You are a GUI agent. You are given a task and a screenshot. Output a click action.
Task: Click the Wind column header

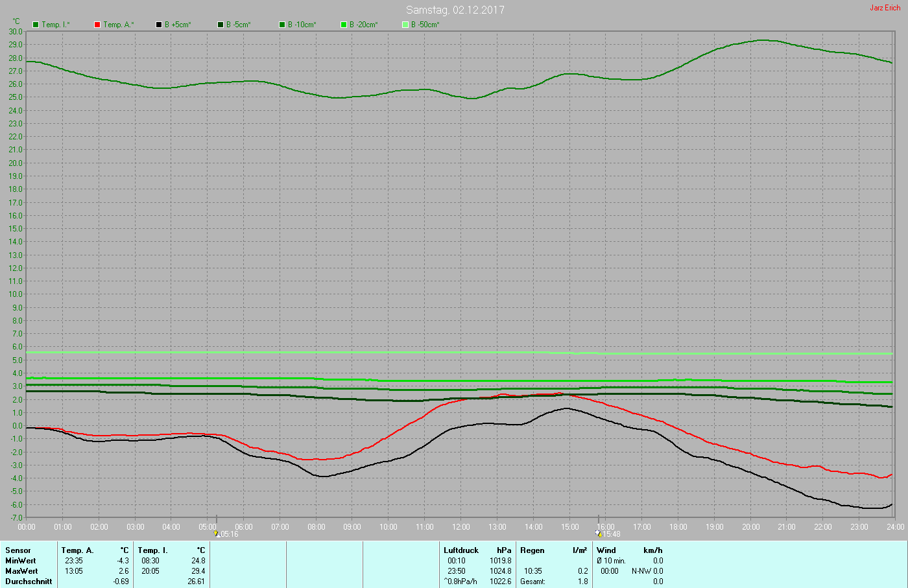pos(606,550)
